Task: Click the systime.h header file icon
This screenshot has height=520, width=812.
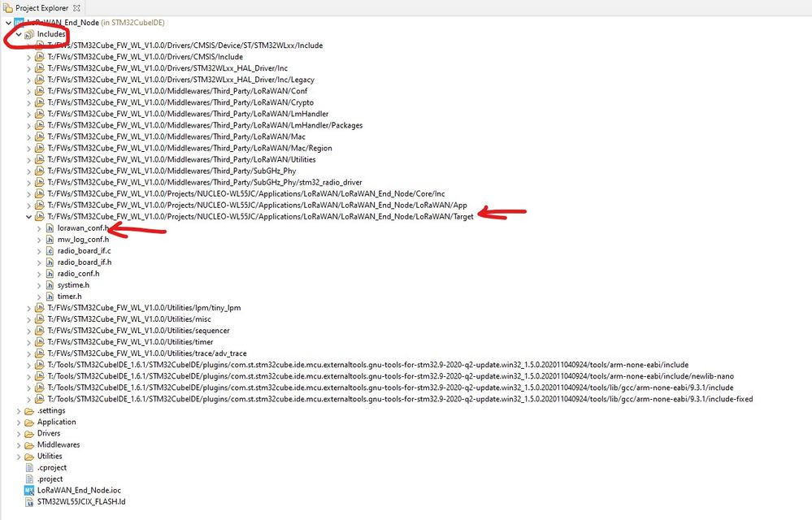Action: pyautogui.click(x=50, y=285)
